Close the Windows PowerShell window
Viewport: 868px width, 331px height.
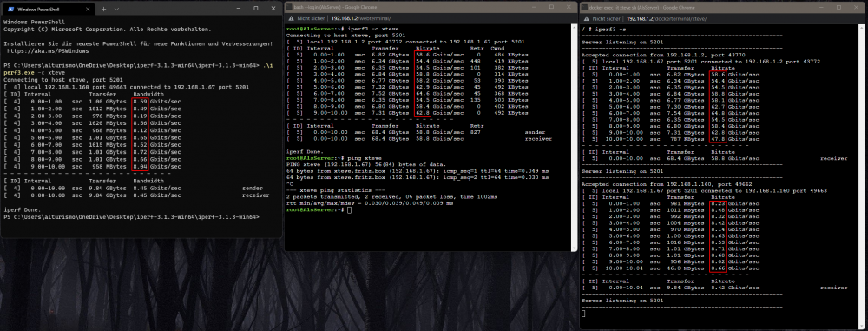pos(273,9)
